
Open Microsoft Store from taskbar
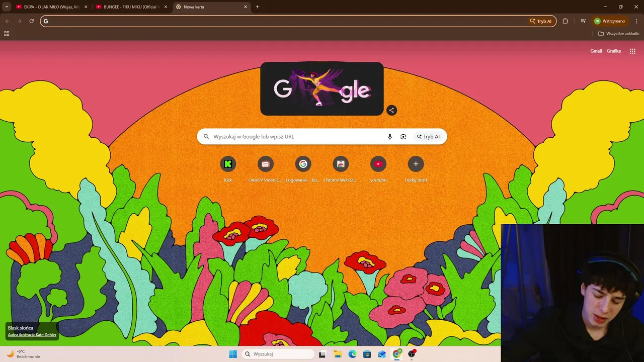point(367,354)
